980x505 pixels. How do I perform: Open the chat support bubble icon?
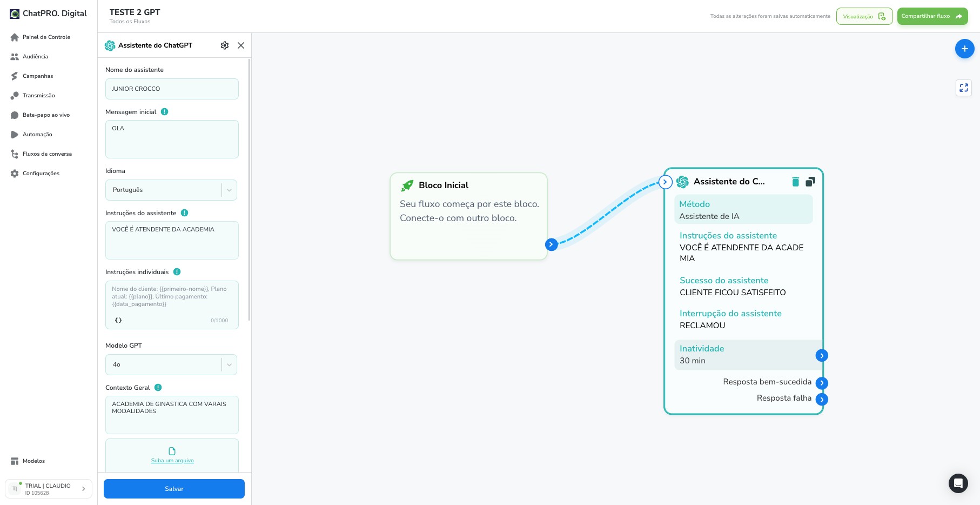(958, 483)
